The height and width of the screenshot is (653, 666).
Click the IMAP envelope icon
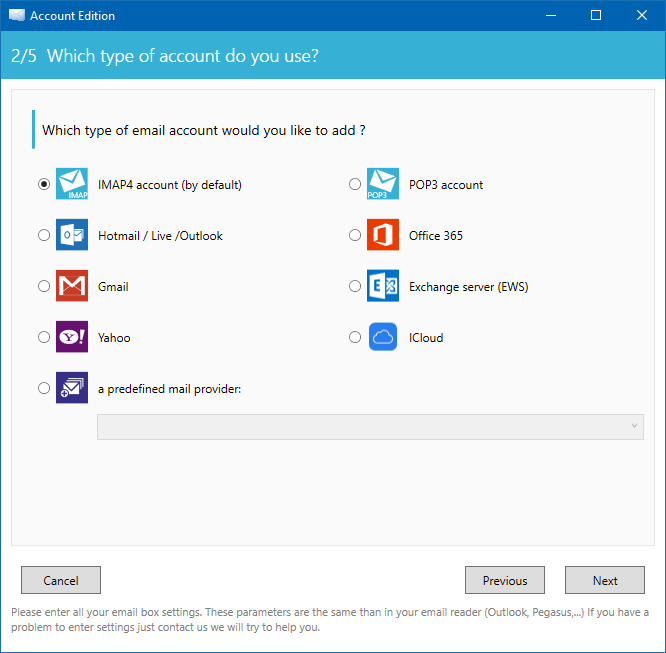(72, 184)
